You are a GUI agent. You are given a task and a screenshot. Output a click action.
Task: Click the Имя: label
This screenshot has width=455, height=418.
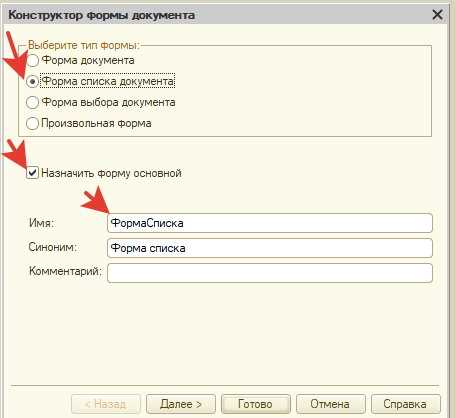42,223
